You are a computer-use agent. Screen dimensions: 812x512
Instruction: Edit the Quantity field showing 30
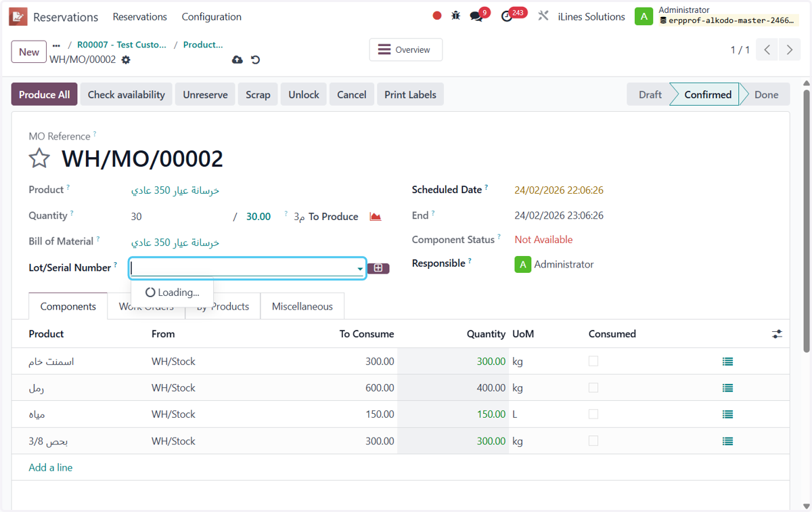(x=179, y=217)
